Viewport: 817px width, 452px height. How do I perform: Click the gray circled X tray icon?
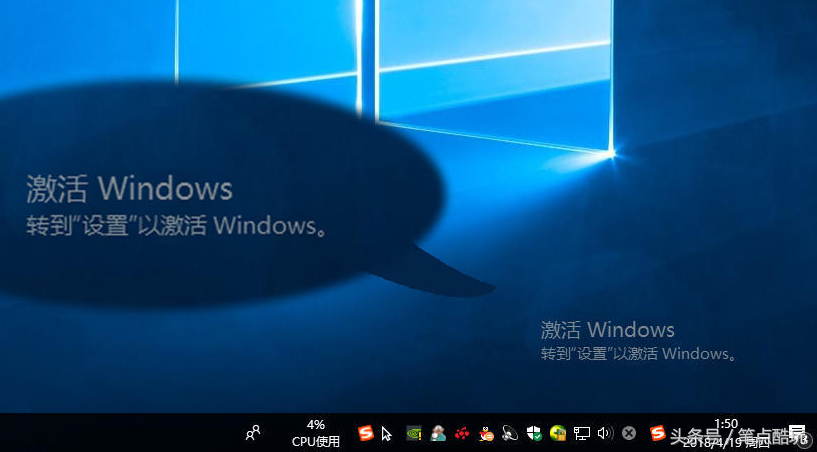[x=629, y=433]
